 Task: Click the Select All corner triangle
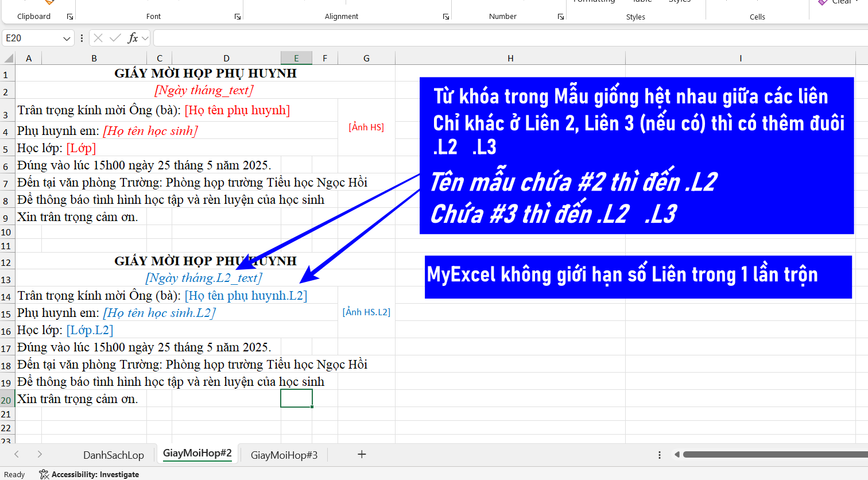pos(9,58)
